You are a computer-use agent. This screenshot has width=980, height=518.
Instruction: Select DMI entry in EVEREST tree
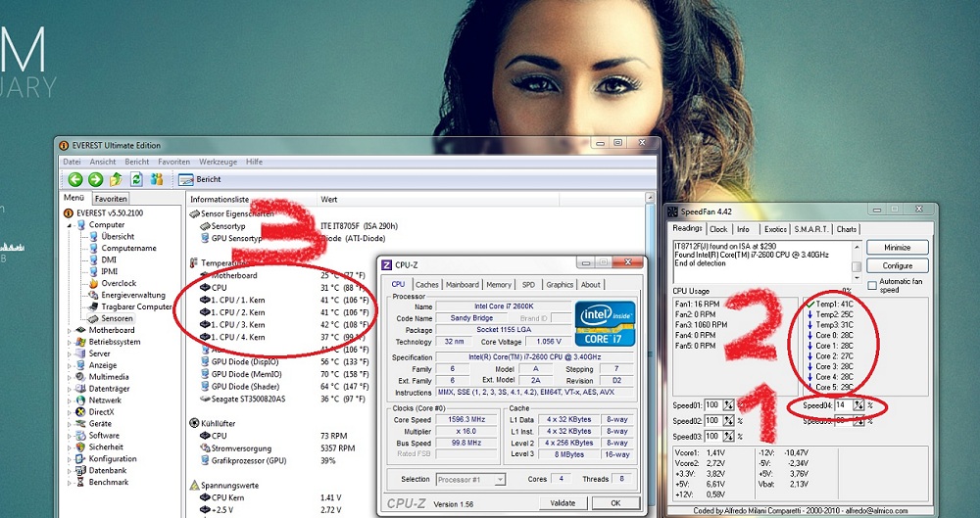pos(109,259)
